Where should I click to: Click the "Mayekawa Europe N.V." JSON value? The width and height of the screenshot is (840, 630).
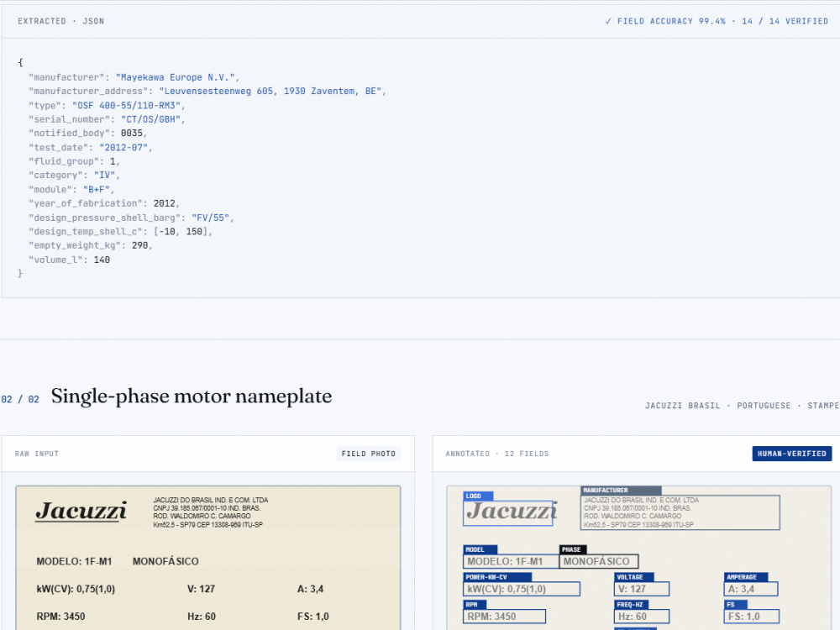(x=176, y=77)
